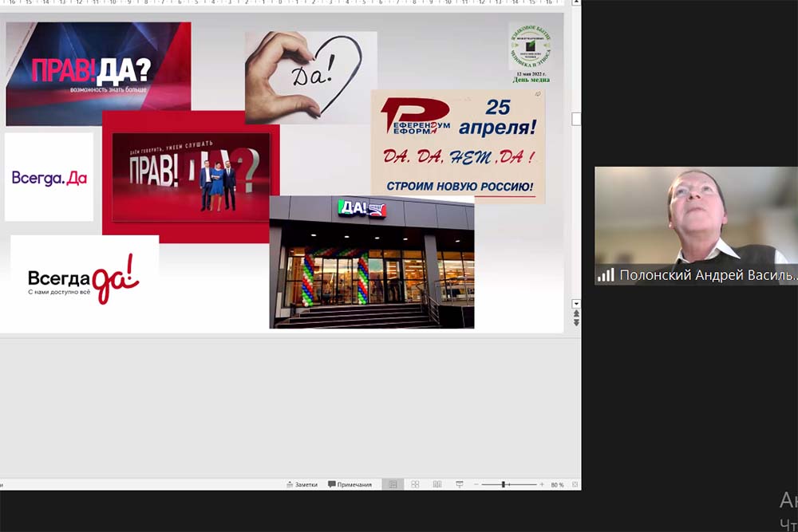The width and height of the screenshot is (798, 532).
Task: Open the Заметки notes pane
Action: [x=302, y=484]
